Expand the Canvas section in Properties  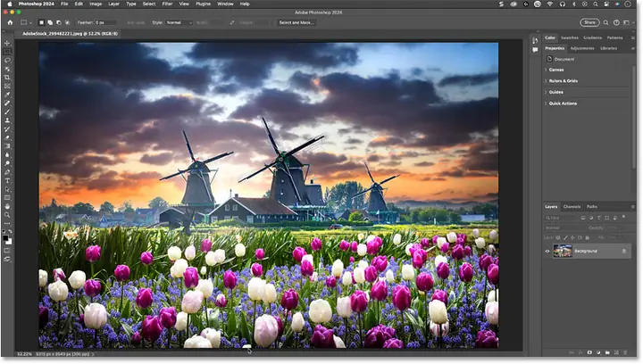tap(555, 70)
